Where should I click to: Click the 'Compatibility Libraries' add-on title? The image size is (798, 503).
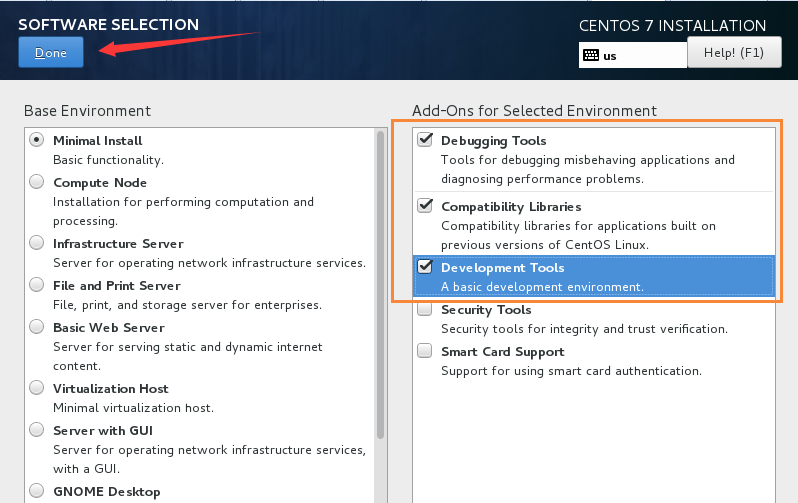coord(511,207)
